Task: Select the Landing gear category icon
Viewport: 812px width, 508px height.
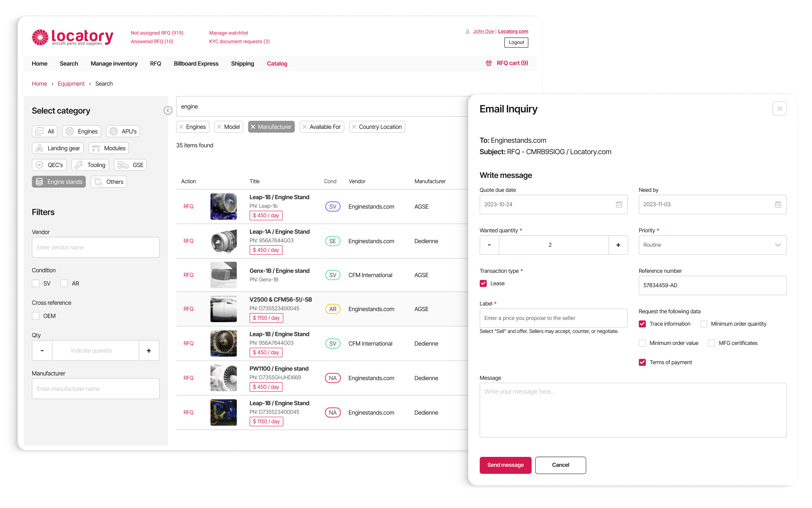Action: pos(40,148)
